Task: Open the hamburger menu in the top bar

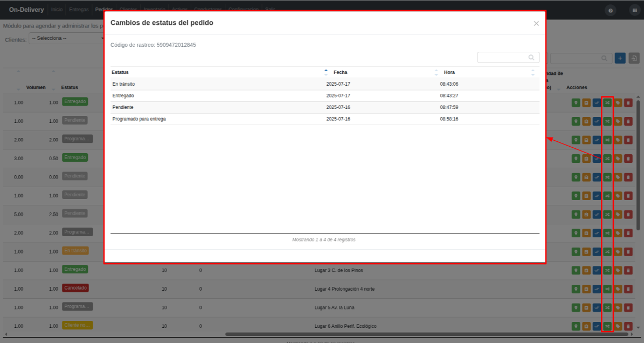Action: tap(634, 10)
